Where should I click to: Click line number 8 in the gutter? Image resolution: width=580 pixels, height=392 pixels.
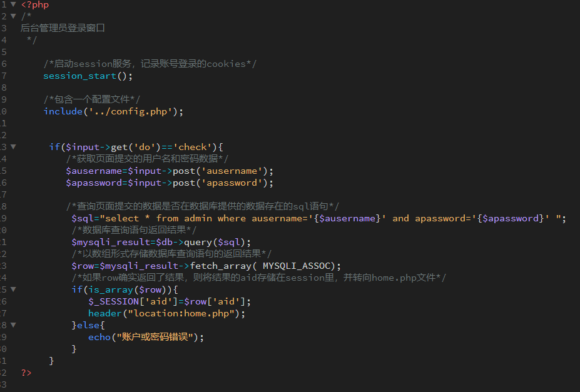pyautogui.click(x=4, y=88)
